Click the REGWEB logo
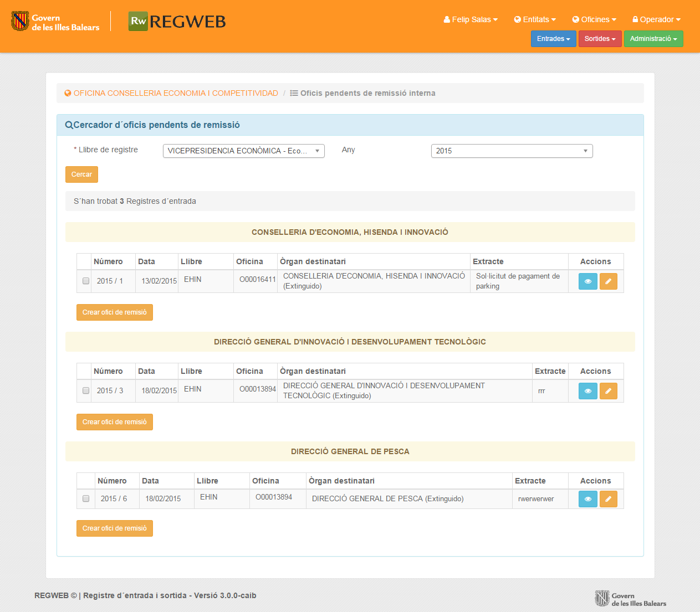Screen dimensions: 700x612 [x=177, y=22]
